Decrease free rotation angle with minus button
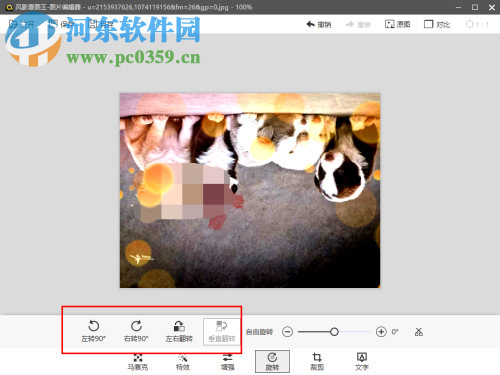500x375 pixels. coord(287,332)
